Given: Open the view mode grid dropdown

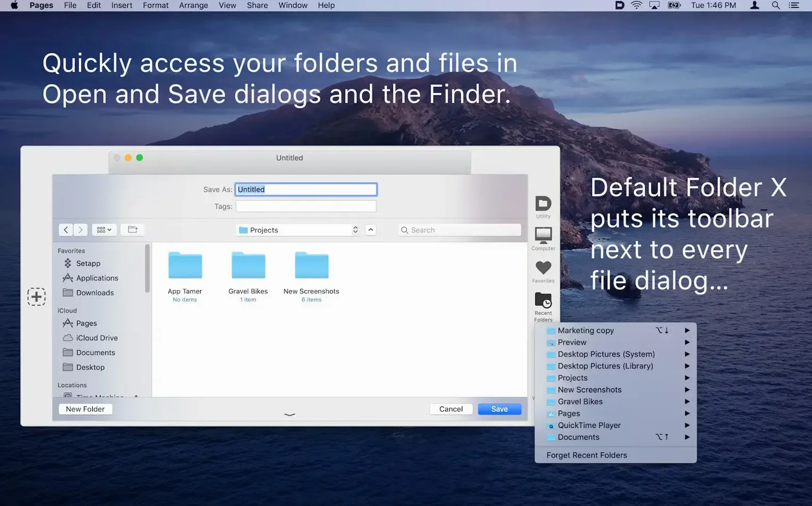Looking at the screenshot, I should pos(104,230).
